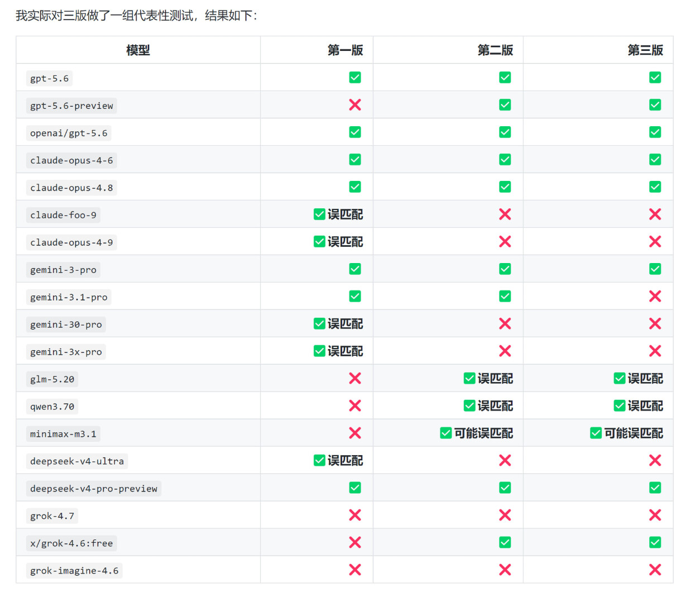Image resolution: width=700 pixels, height=592 pixels.
Task: Click green check for gpt-5.6 in 第一版
Action: 355,78
